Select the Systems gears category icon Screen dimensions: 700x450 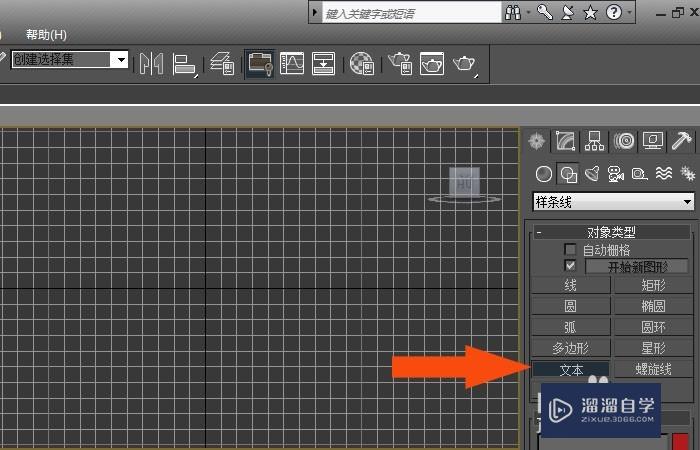688,173
